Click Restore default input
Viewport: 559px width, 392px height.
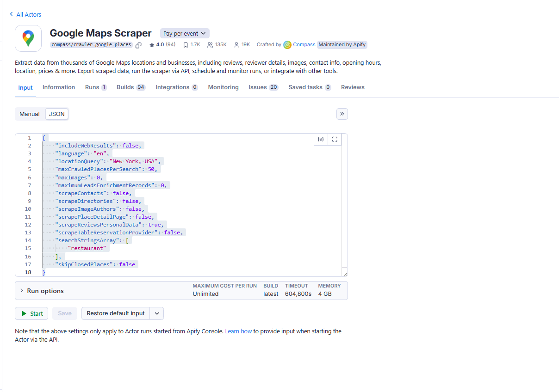[x=116, y=313]
